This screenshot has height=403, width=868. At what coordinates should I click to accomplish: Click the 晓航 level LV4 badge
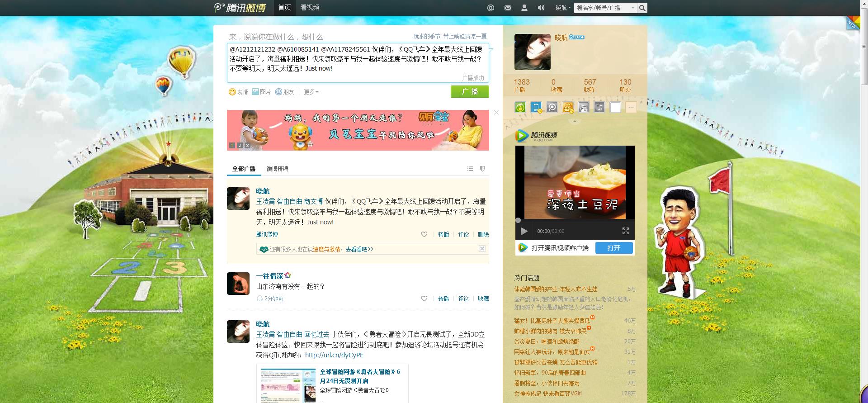(x=576, y=37)
